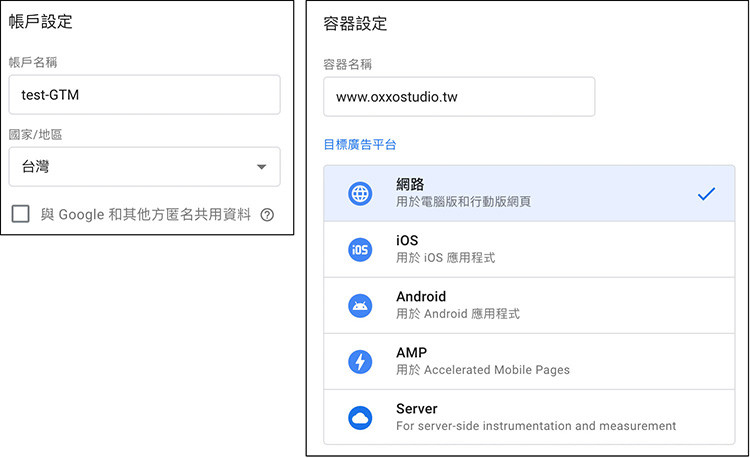This screenshot has height=458, width=750.
Task: Click the iOS platform icon
Action: pos(360,250)
